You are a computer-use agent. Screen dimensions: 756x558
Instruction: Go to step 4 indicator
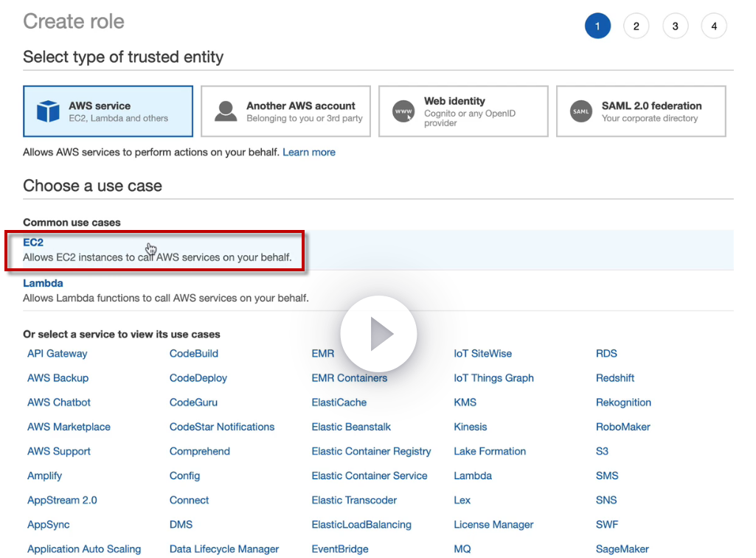coord(714,26)
